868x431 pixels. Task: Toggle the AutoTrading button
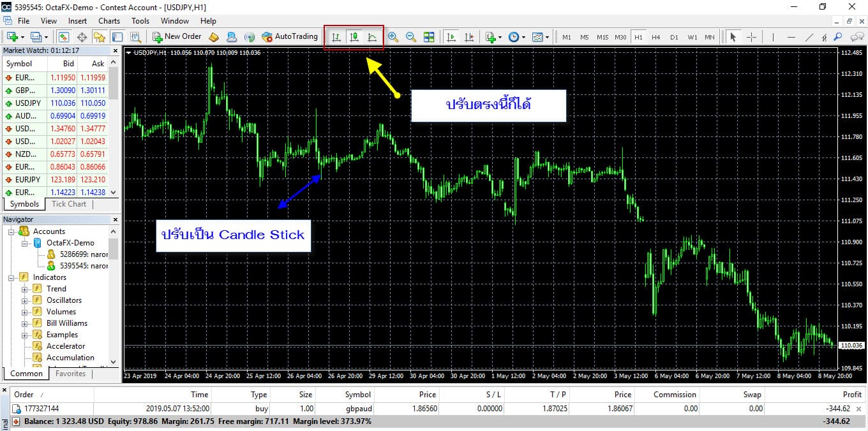pos(289,37)
